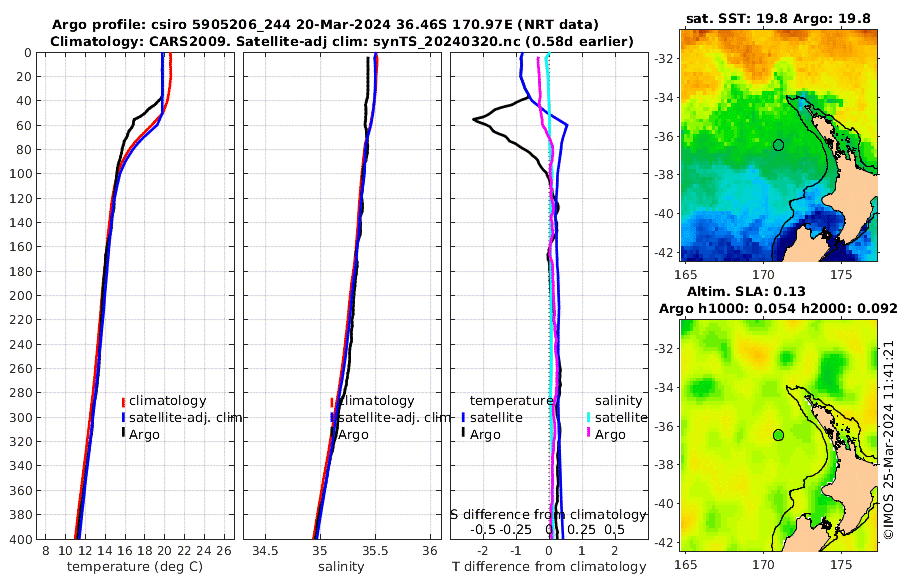Screen dimensions: 900x580
Task: Click magenta salinity Argo legend marker
Action: tap(588, 433)
